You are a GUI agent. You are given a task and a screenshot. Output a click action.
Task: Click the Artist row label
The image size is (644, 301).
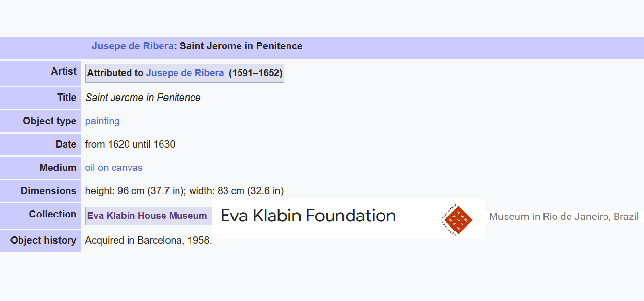(64, 71)
